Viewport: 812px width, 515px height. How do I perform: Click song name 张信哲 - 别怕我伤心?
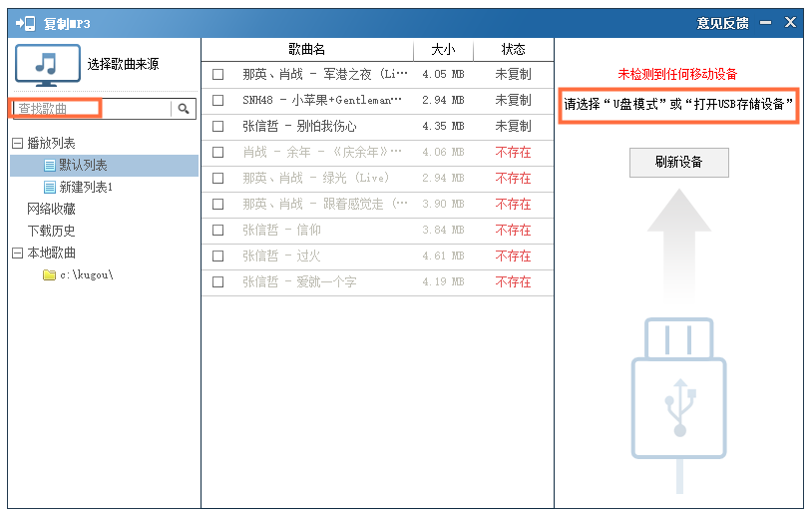click(x=299, y=127)
